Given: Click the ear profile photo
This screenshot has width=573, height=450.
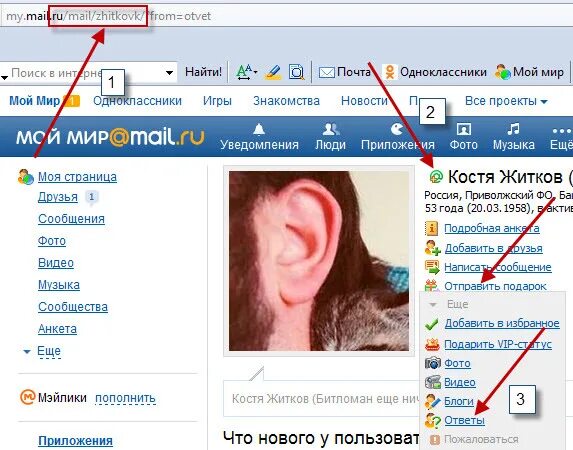Looking at the screenshot, I should pos(319,261).
